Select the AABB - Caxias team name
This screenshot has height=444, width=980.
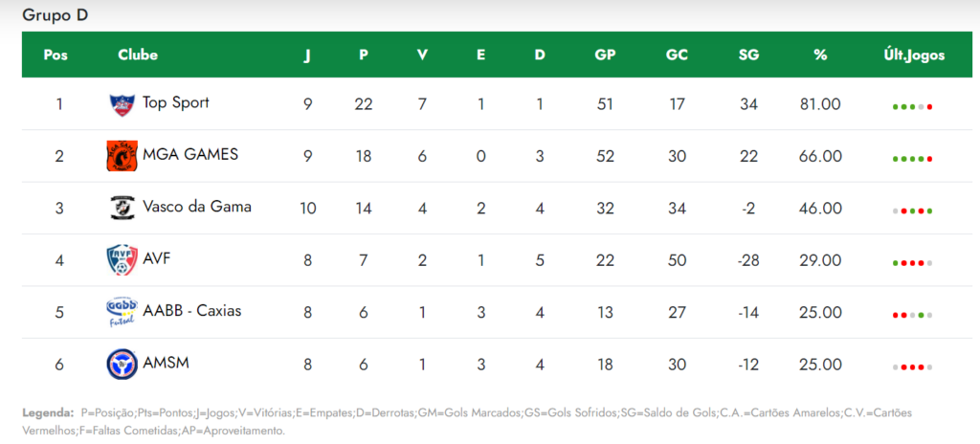[x=191, y=311]
